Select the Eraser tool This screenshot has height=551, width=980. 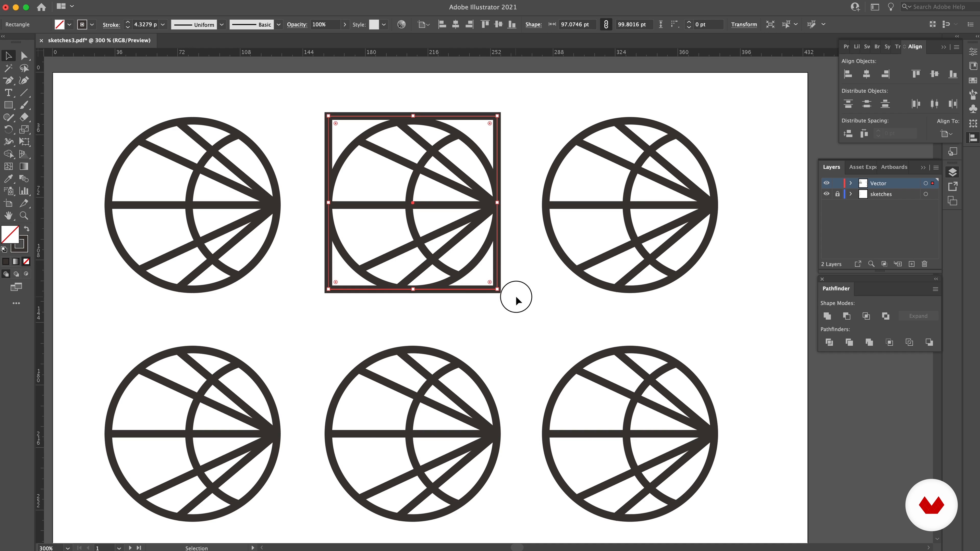click(x=24, y=117)
